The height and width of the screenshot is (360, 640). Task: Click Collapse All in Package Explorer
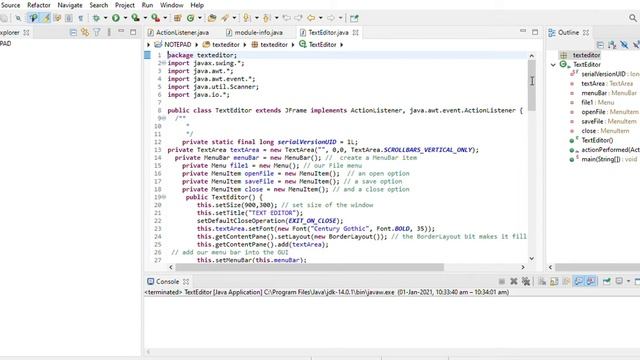pos(73,32)
